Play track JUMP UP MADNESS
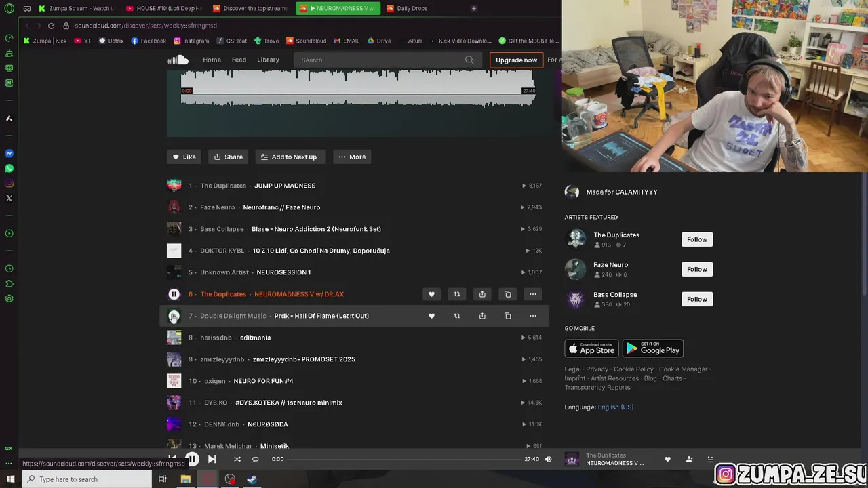868x488 pixels. 285,186
